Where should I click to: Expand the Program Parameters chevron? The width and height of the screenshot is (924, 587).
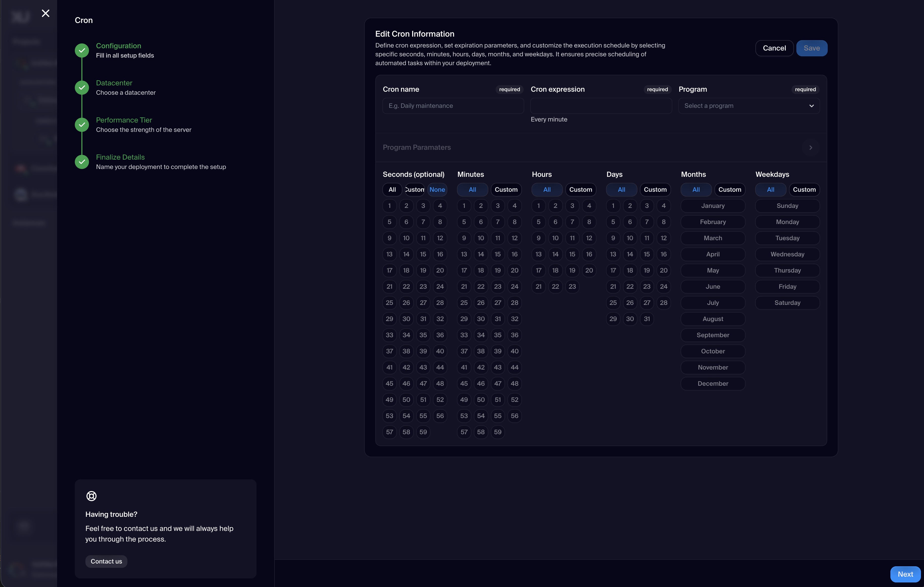coord(811,148)
